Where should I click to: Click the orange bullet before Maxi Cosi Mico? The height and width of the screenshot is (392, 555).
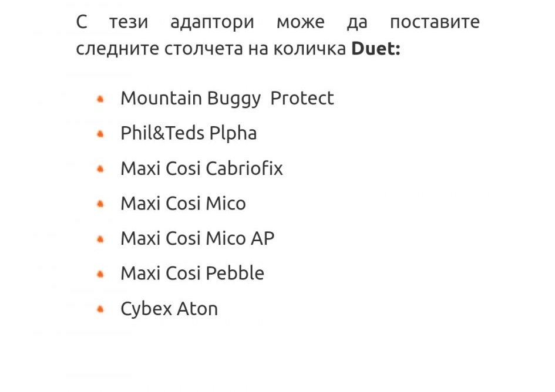[x=100, y=204]
